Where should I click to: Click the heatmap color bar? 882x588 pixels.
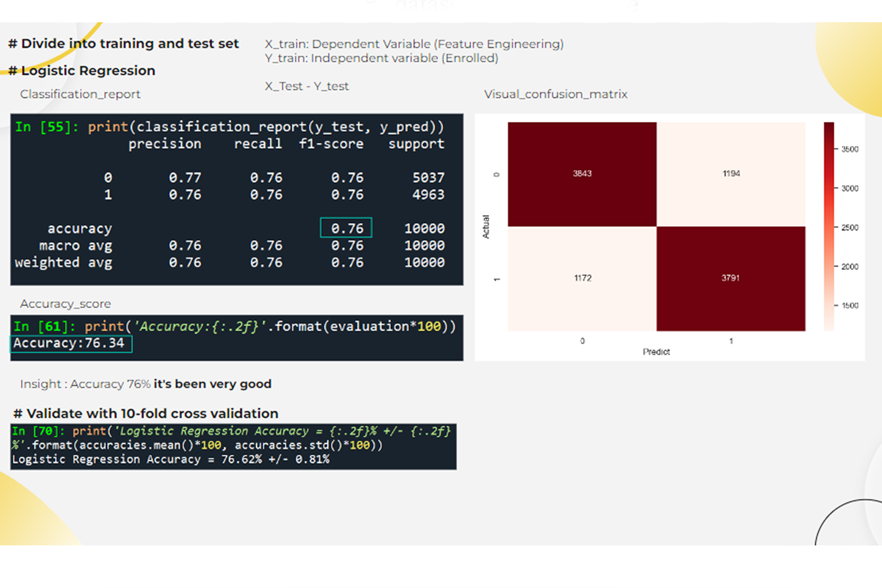pyautogui.click(x=829, y=226)
